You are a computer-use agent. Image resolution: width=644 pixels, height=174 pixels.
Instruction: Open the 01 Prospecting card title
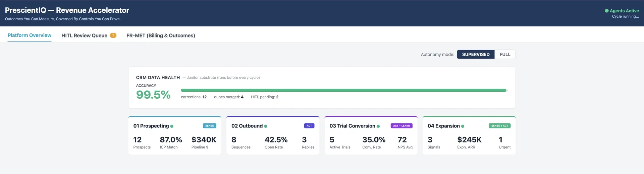click(x=151, y=126)
